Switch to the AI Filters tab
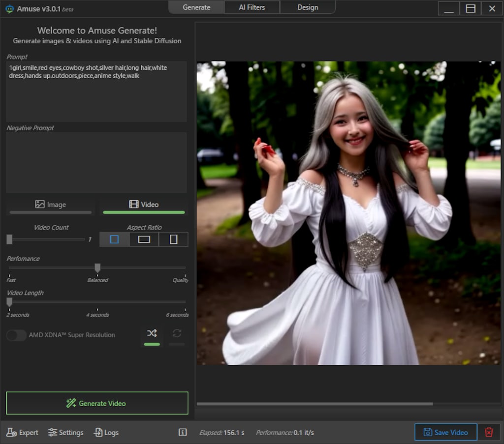 click(252, 7)
